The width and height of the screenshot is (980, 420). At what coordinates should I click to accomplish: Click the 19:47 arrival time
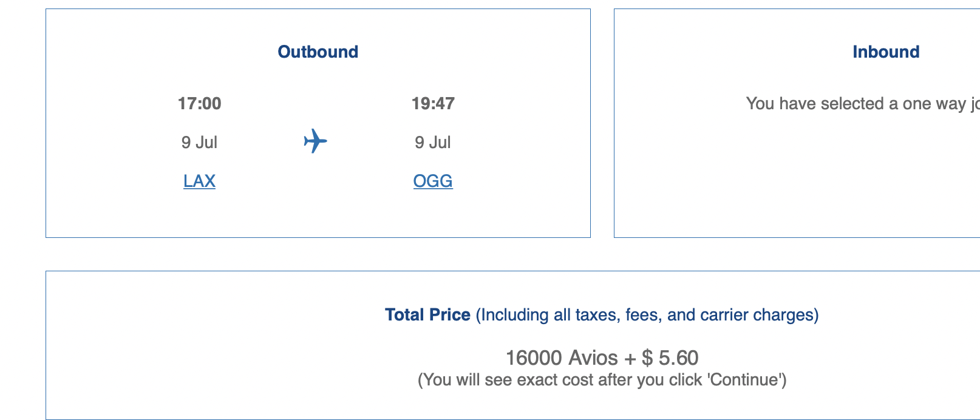tap(433, 103)
